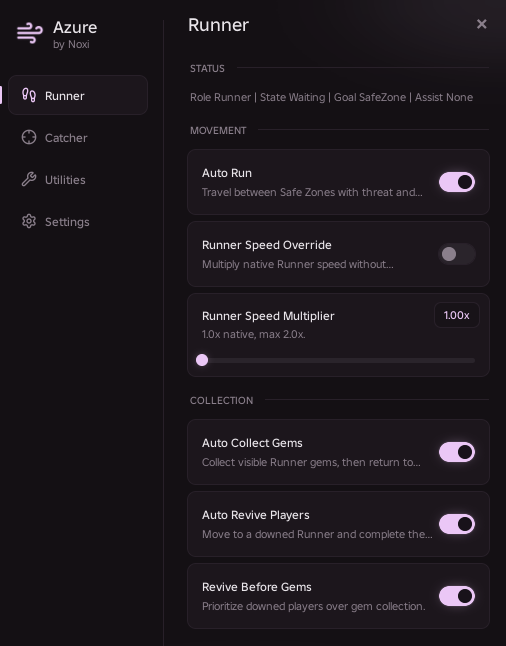Close the Runner panel with the X

(x=481, y=24)
